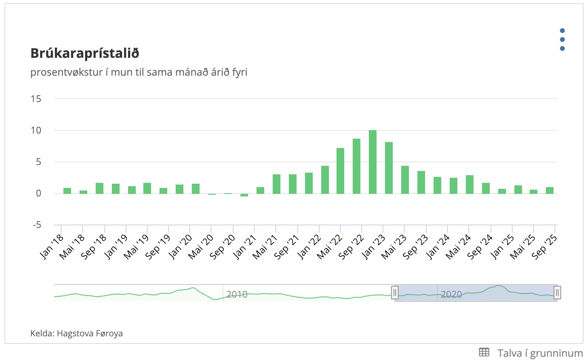Select the tallest bar reaching 10 percent
This screenshot has width=588, height=364.
(x=373, y=162)
